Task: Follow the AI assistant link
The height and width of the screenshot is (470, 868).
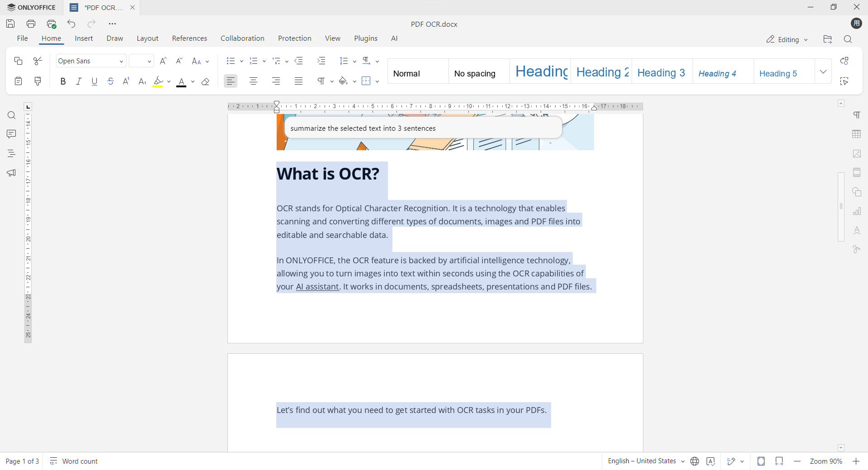Action: [x=317, y=287]
